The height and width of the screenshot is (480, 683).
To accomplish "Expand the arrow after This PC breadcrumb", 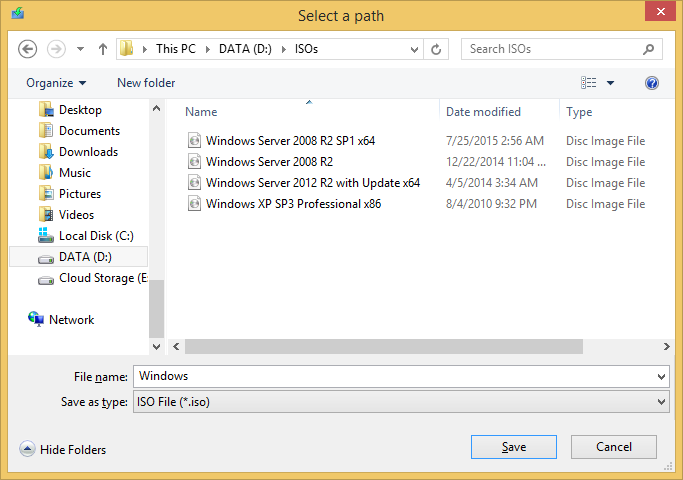I will (208, 49).
